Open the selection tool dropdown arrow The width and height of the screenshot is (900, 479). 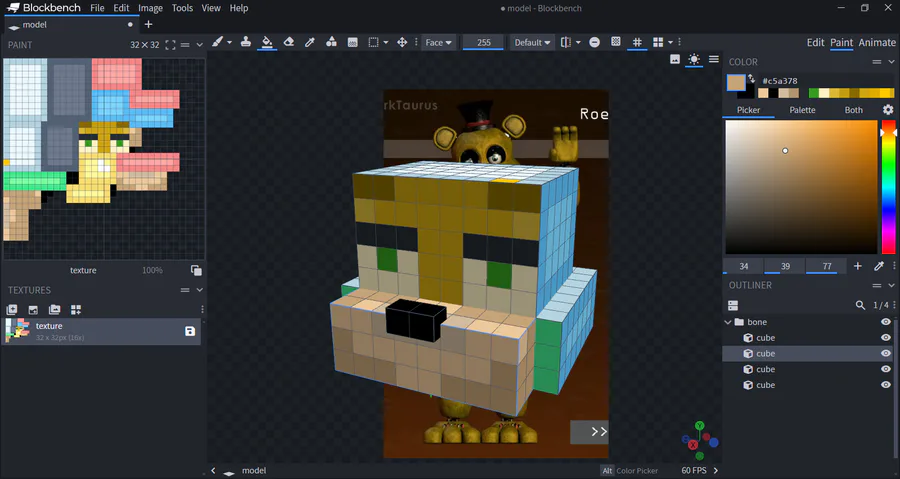tap(386, 42)
